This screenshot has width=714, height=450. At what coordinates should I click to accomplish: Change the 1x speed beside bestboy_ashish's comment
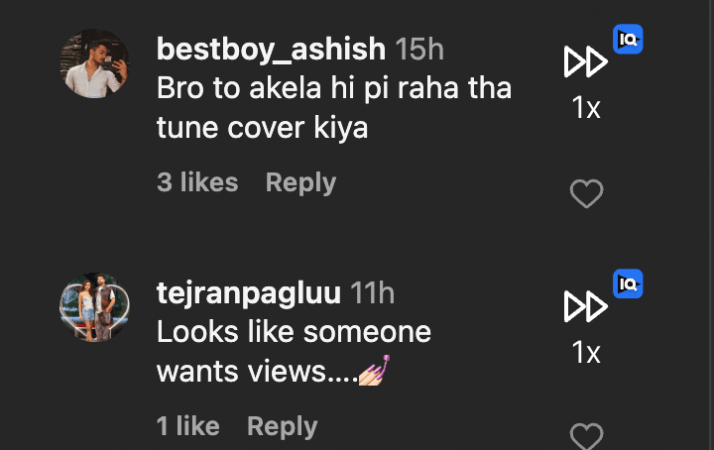coord(586,107)
